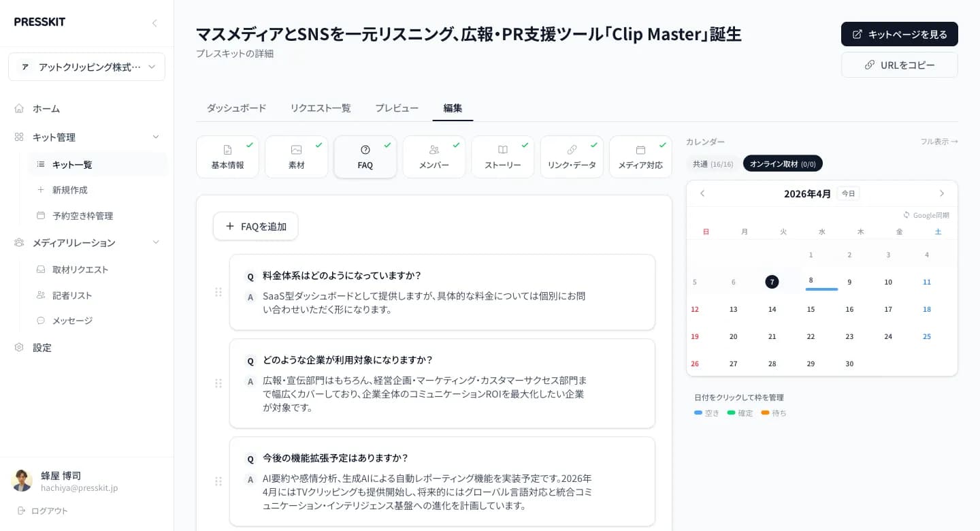Select April 15 in the calendar

tap(811, 309)
